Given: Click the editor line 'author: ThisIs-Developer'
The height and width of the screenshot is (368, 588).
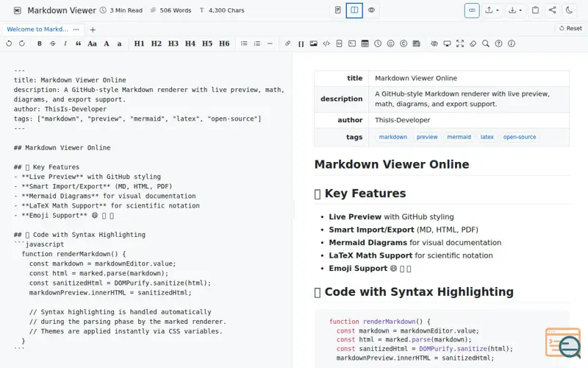Looking at the screenshot, I should coord(60,109).
